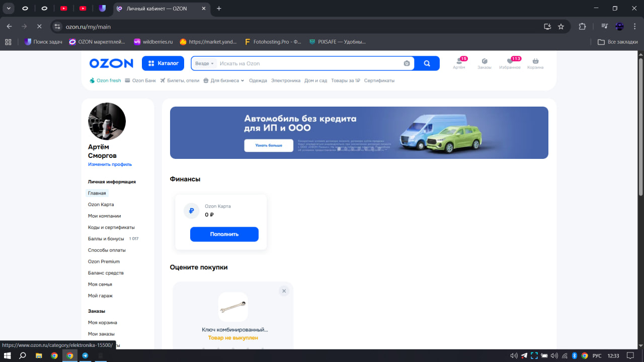Open the Поиск задач bookmark
644x362 pixels.
tap(43, 42)
